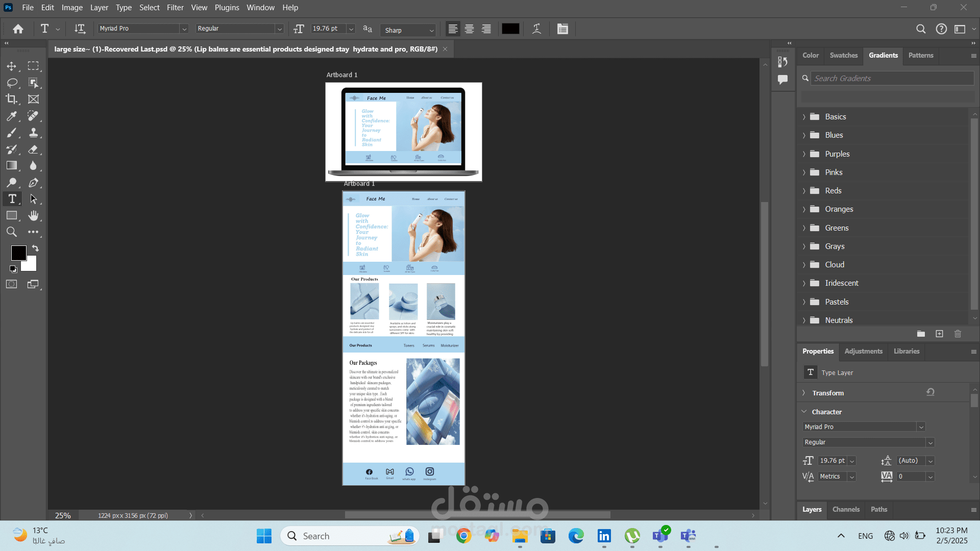Select the Move tool

(11, 66)
